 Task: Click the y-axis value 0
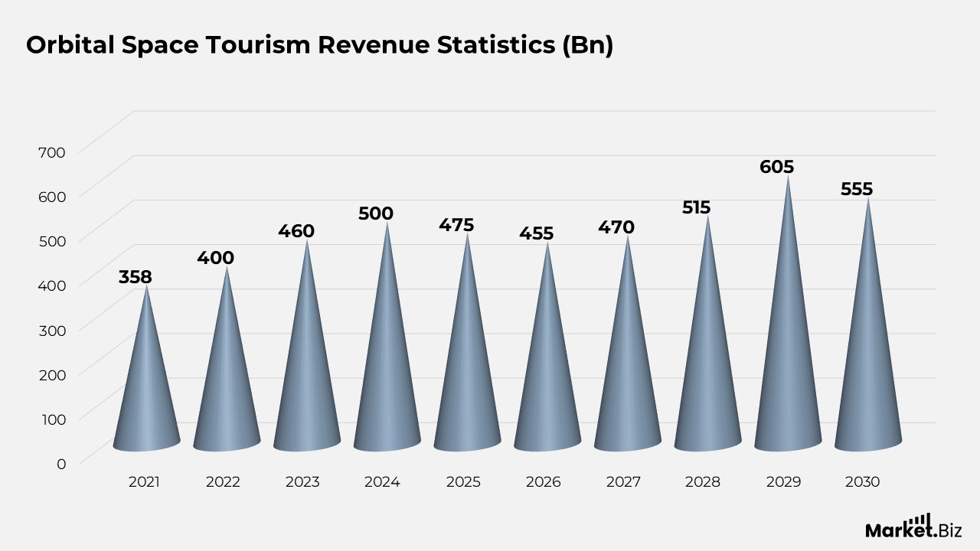click(x=61, y=463)
